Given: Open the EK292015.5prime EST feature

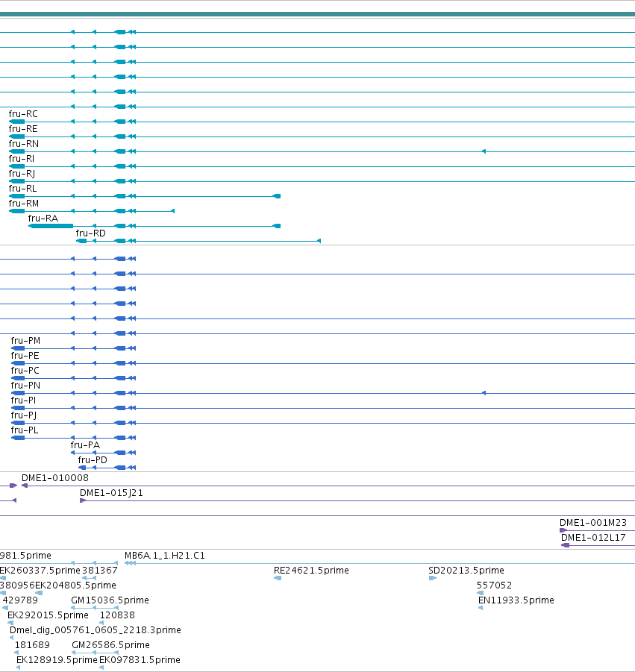Looking at the screenshot, I should point(48,615).
